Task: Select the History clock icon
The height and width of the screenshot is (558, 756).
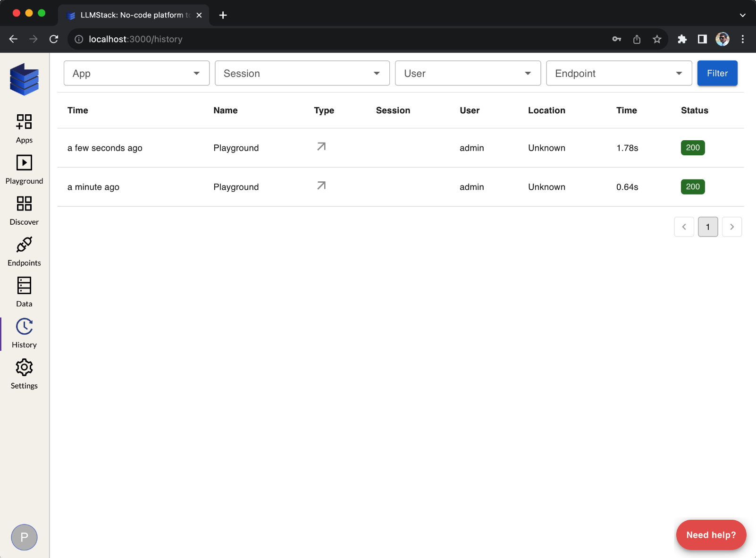Action: (x=24, y=327)
